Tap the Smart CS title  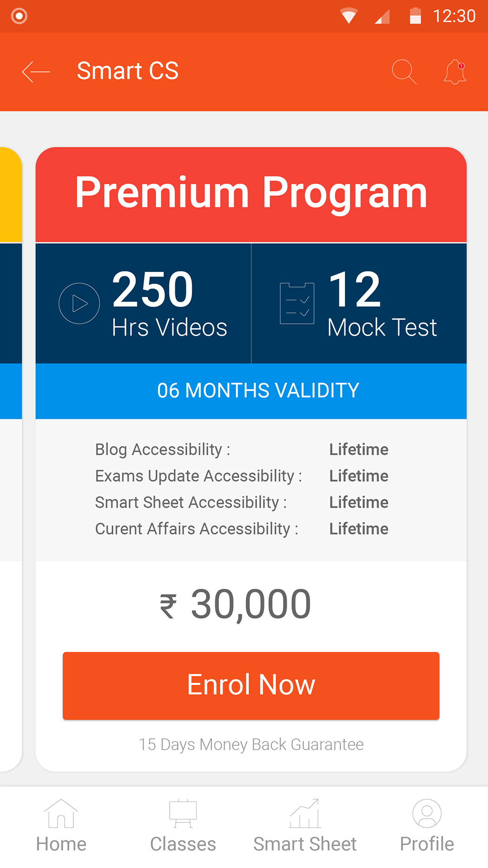point(128,71)
